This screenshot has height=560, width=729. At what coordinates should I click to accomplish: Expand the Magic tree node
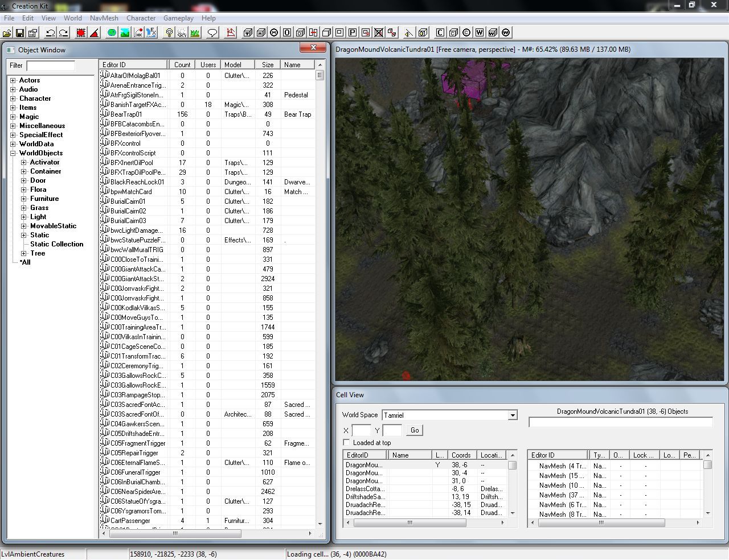point(13,117)
